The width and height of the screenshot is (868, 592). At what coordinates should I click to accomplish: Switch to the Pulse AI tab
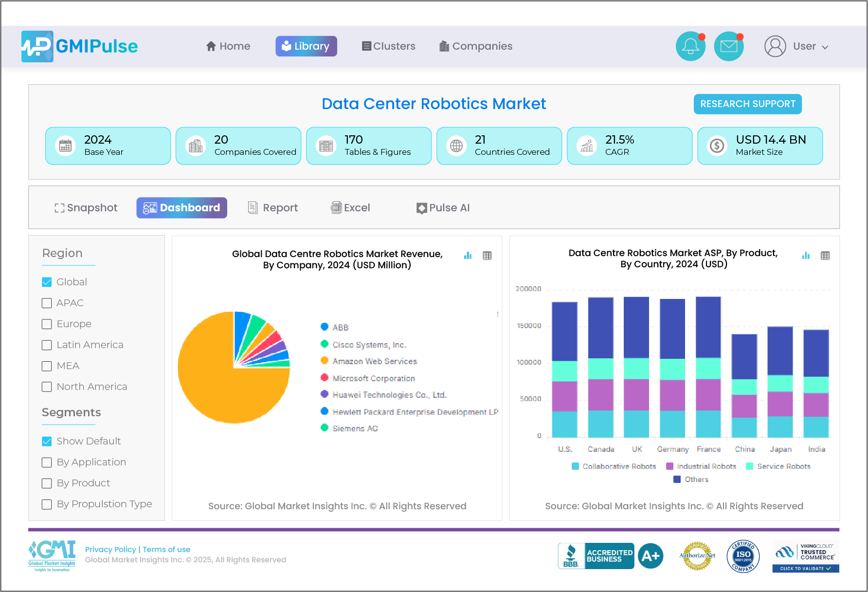[443, 208]
